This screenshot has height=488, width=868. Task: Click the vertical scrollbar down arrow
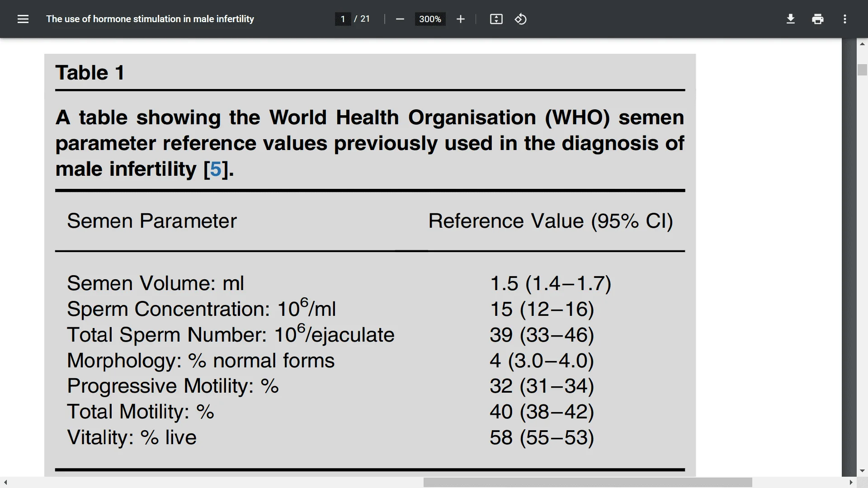[x=862, y=471]
